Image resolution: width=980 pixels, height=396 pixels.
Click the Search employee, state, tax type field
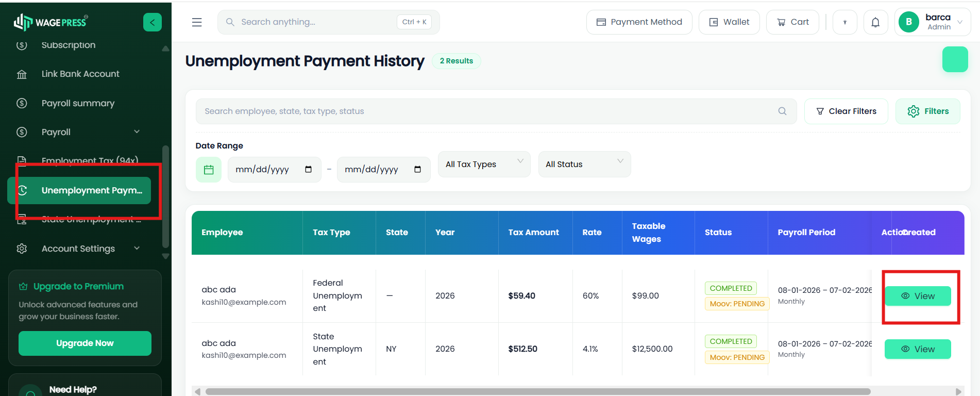[x=496, y=111]
